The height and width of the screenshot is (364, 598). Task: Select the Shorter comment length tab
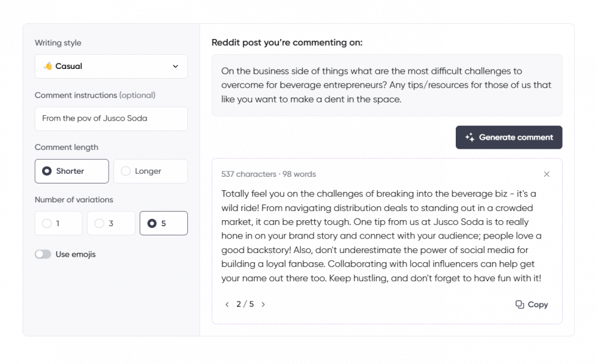point(71,171)
